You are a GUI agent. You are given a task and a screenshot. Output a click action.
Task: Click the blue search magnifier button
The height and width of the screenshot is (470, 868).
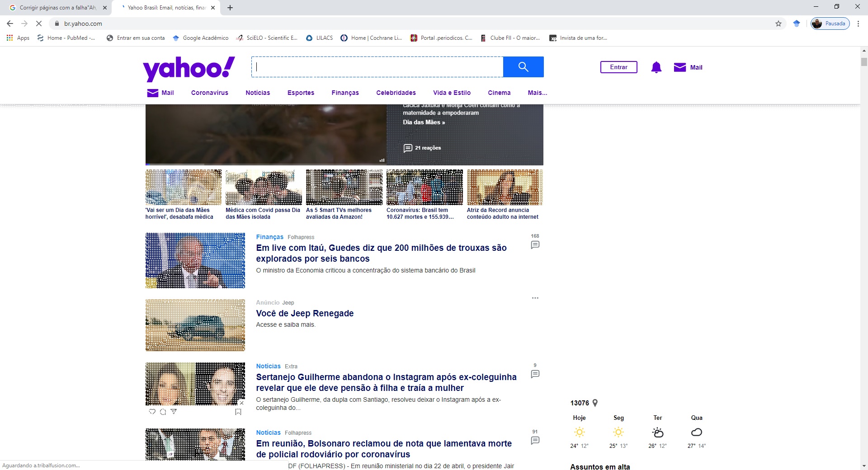(523, 67)
